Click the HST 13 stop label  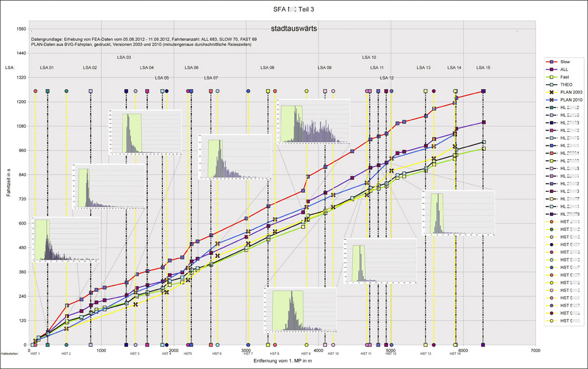tap(426, 354)
